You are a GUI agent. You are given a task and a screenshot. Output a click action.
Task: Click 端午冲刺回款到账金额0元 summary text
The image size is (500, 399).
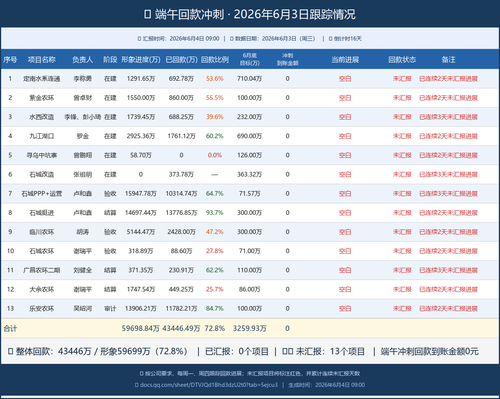pyautogui.click(x=430, y=352)
